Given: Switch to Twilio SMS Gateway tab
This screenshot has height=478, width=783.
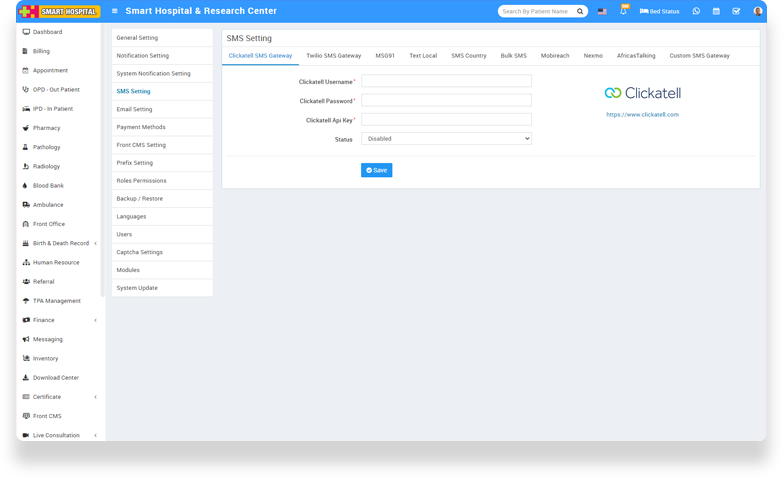Looking at the screenshot, I should (334, 56).
